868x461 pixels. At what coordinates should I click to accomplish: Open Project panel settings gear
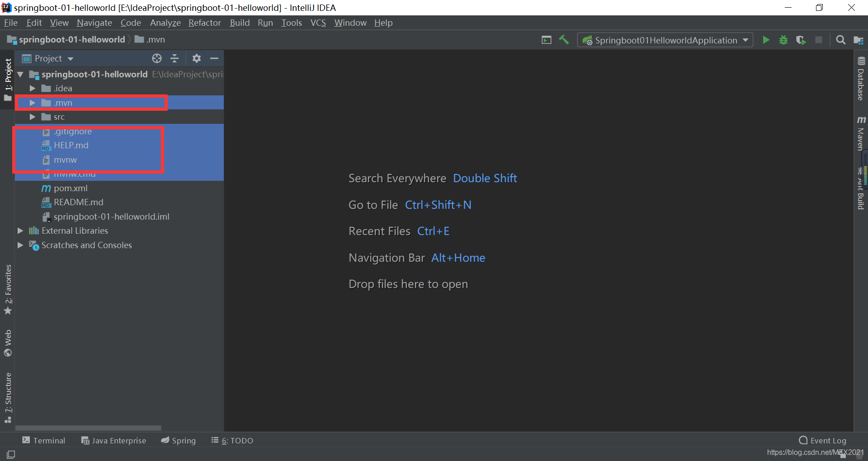[196, 58]
